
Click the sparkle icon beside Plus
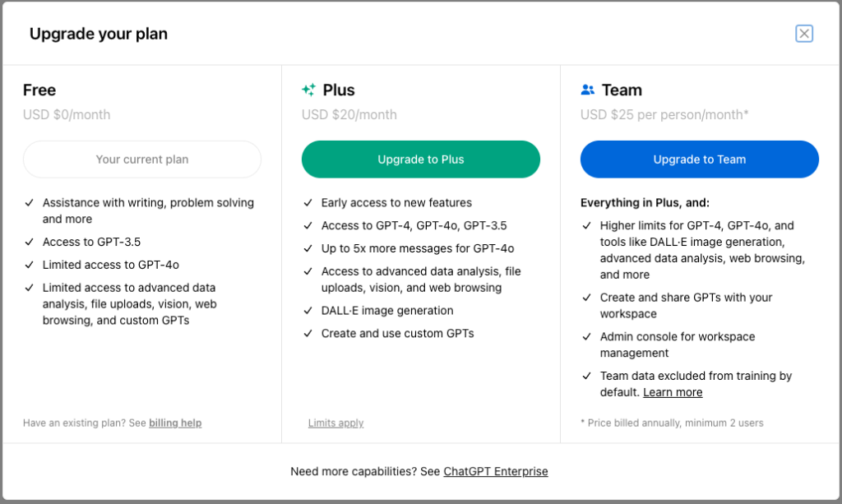coord(308,90)
